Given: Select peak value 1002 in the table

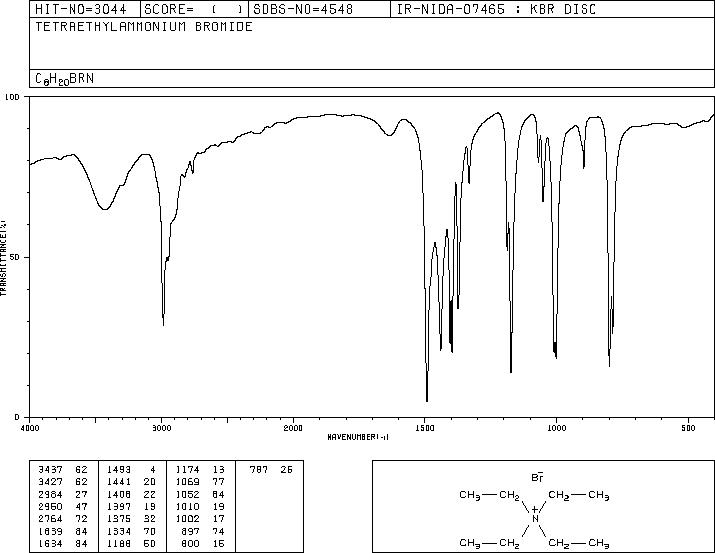Looking at the screenshot, I should (187, 519).
